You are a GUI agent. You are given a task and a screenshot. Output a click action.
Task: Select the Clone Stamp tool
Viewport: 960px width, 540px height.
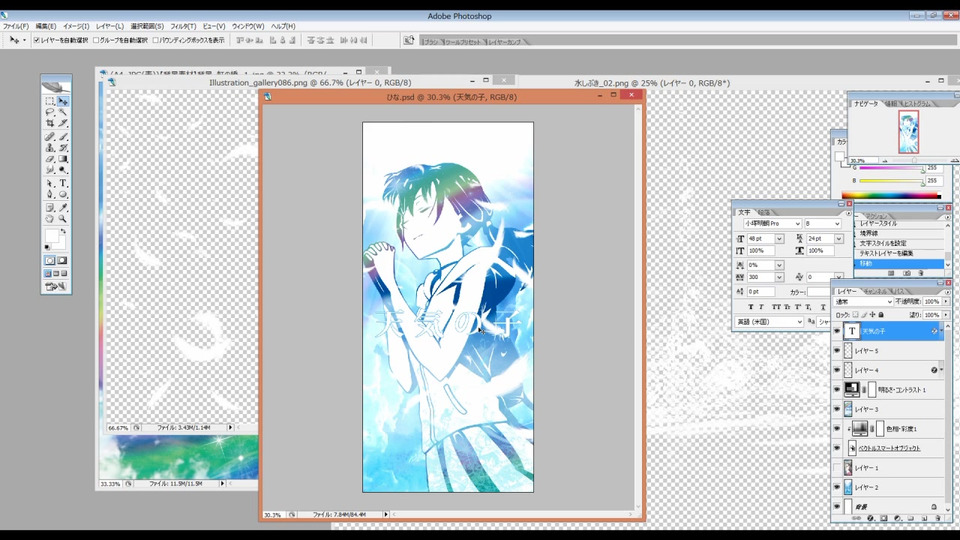tap(50, 148)
